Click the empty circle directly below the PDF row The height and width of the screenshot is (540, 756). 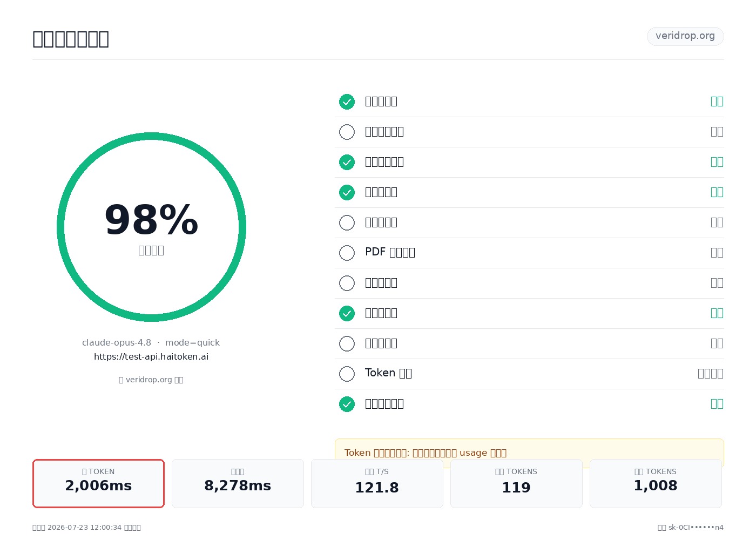point(347,283)
